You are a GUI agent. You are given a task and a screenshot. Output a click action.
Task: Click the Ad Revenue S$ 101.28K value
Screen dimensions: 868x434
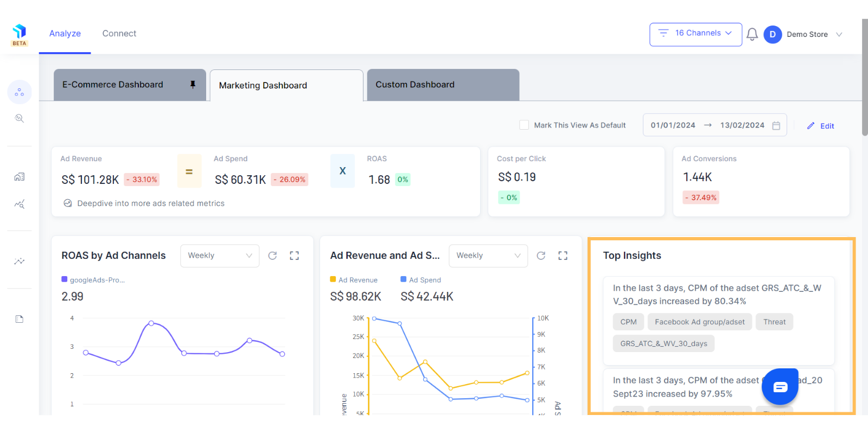point(90,180)
